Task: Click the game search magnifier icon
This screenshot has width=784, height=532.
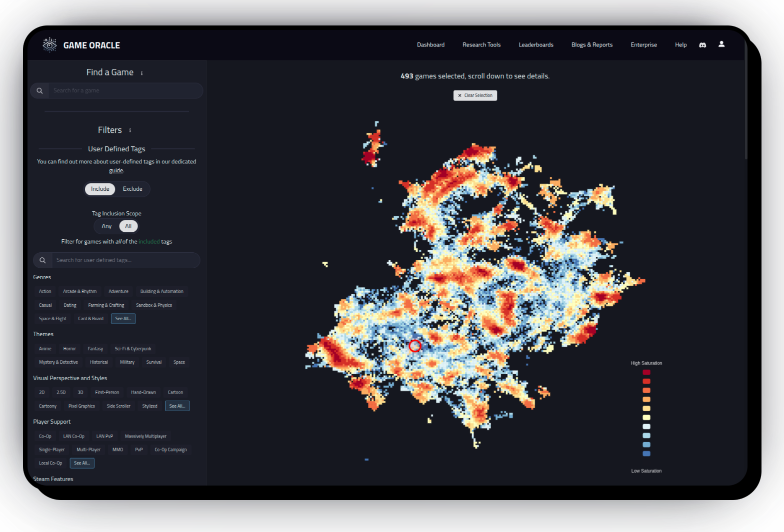Action: click(40, 91)
